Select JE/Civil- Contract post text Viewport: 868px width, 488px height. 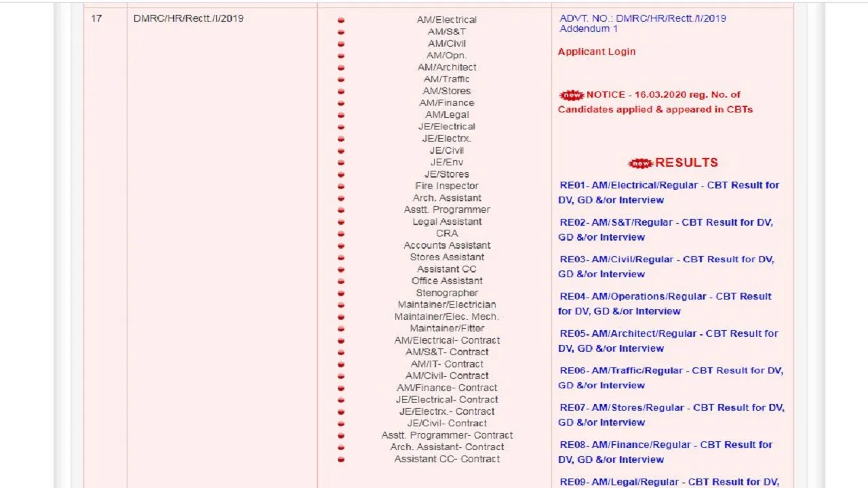[x=447, y=423]
